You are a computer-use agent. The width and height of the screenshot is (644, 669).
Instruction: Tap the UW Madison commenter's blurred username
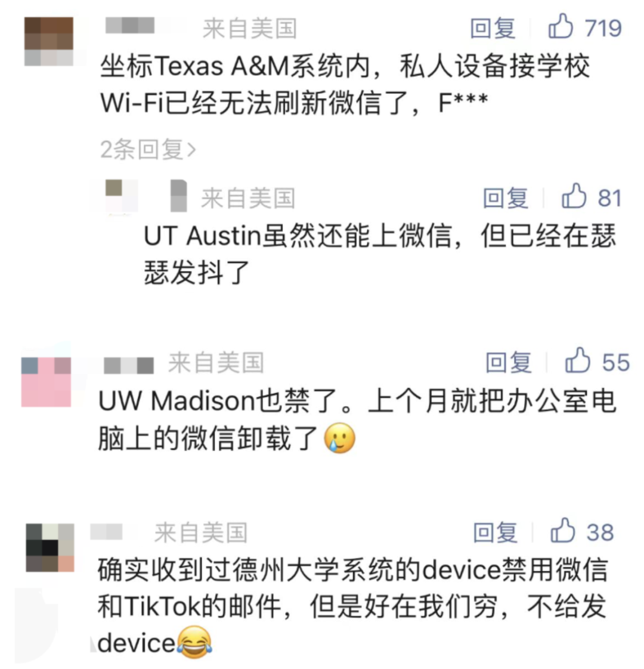pos(129,366)
